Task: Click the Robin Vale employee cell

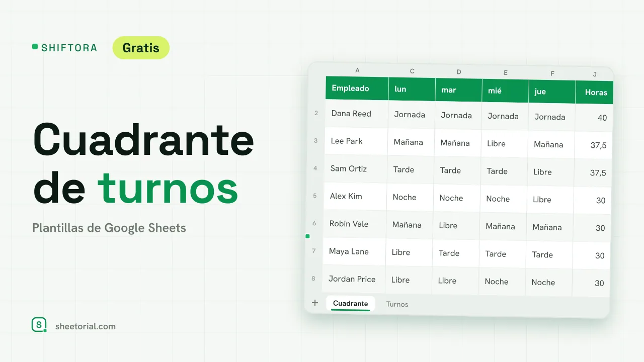Action: [x=354, y=224]
